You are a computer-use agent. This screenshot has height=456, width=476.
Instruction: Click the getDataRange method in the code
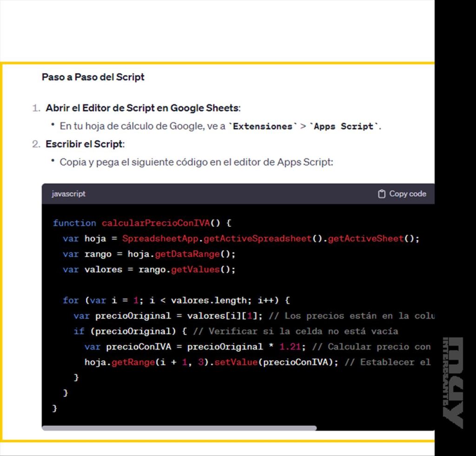(x=187, y=254)
